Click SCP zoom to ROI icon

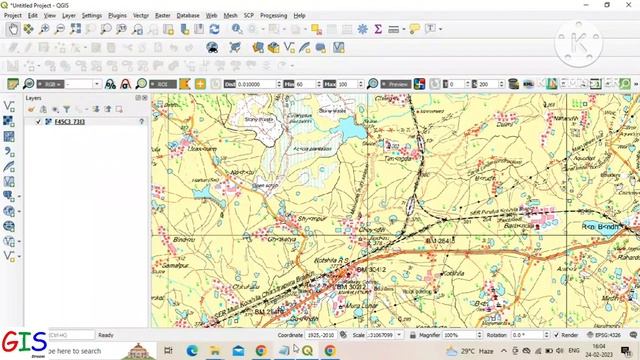(141, 84)
